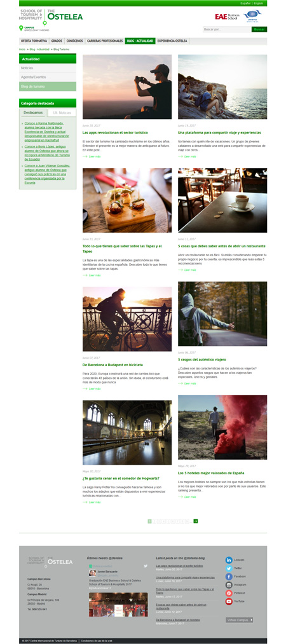Open the Oferta Formativa menu
The image size is (286, 644).
pos(34,41)
